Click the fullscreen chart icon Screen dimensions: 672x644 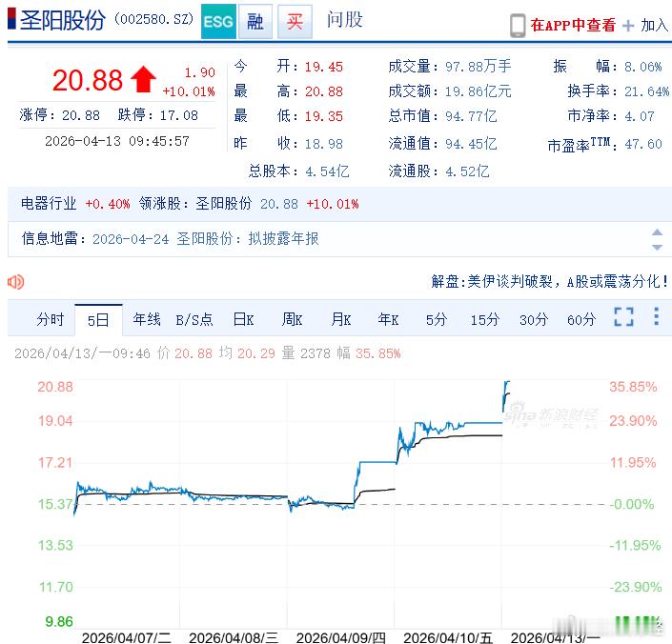(x=623, y=316)
